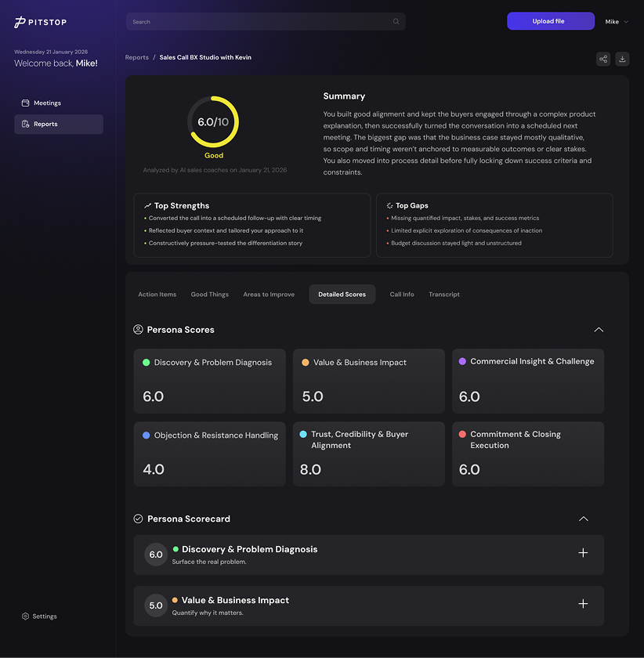Click the Persona Scores person icon
This screenshot has height=658, width=644.
[139, 330]
